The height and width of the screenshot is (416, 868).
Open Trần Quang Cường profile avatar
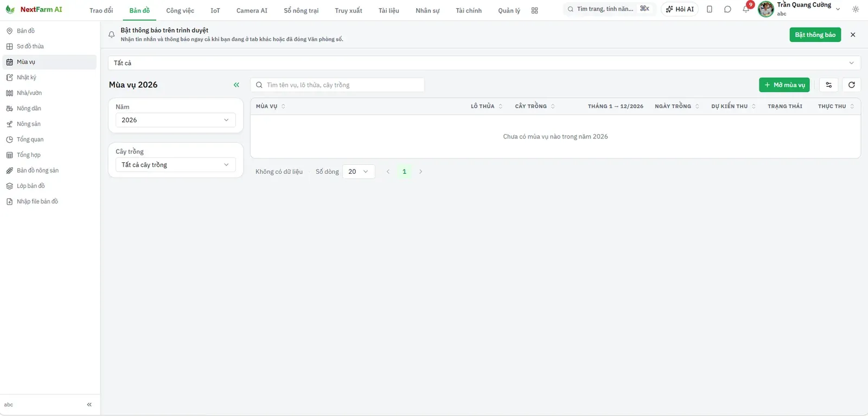click(x=766, y=9)
